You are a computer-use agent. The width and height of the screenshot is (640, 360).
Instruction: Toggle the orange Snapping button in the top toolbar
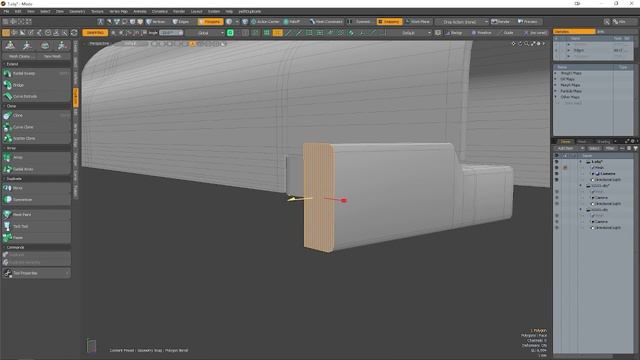(x=389, y=22)
